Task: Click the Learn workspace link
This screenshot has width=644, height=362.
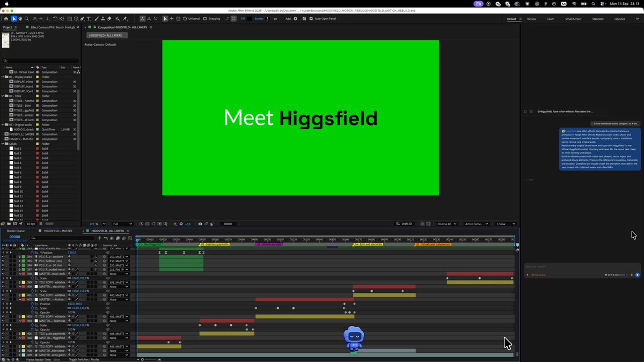Action: 551,19
